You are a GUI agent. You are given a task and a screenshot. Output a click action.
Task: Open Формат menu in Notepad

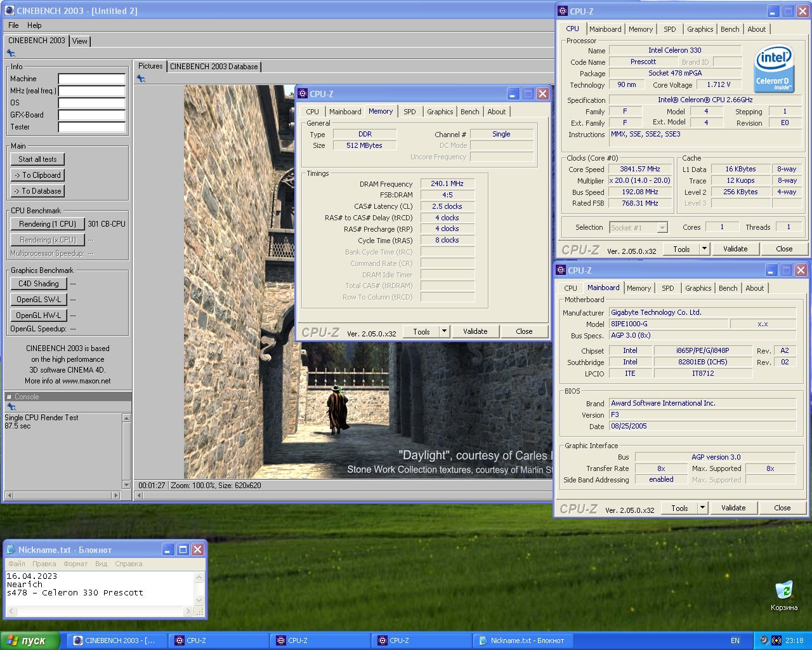[75, 564]
